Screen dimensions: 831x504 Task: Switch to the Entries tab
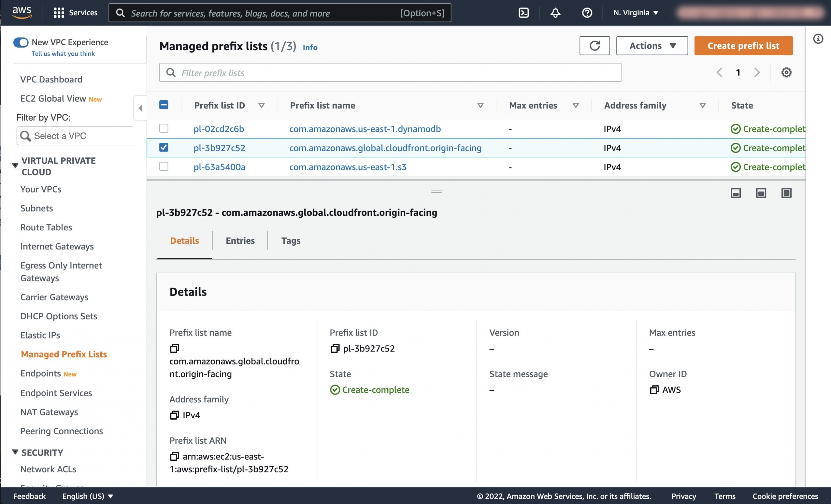coord(240,240)
